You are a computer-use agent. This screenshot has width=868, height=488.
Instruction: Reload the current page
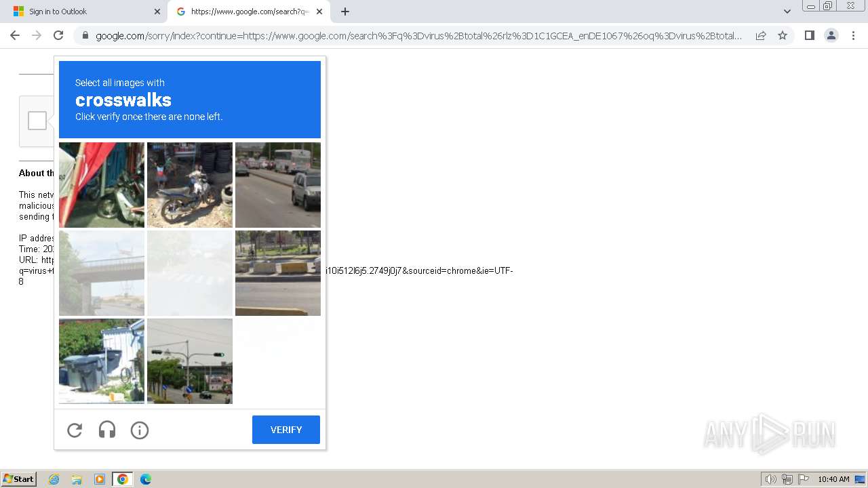click(x=58, y=35)
